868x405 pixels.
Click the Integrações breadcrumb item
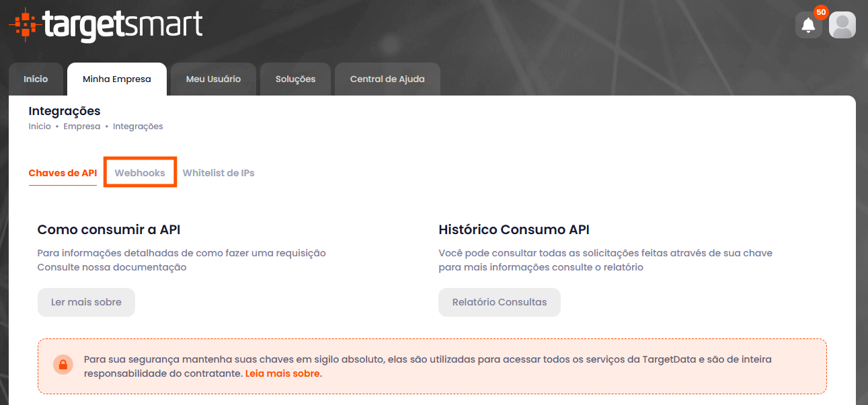[x=138, y=126]
